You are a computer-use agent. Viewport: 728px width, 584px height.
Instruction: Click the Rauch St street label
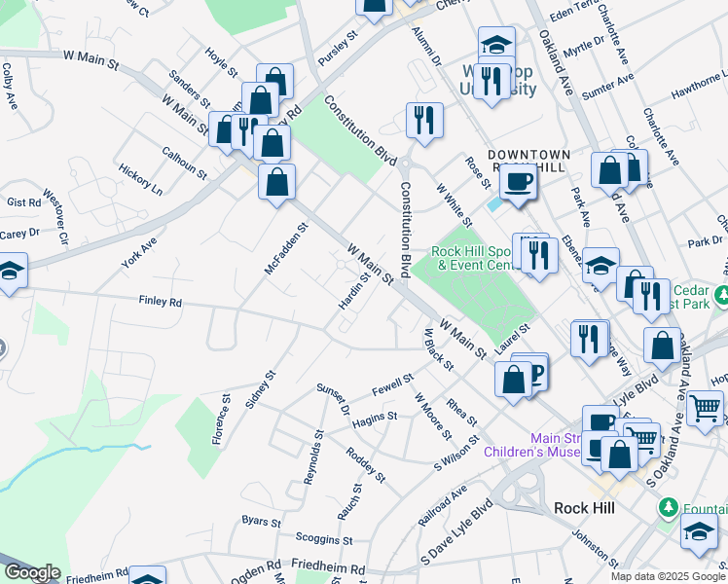[x=349, y=502]
